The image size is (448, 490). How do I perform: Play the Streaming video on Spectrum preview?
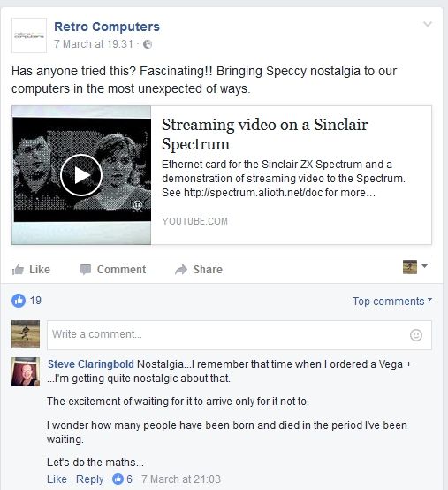[81, 175]
